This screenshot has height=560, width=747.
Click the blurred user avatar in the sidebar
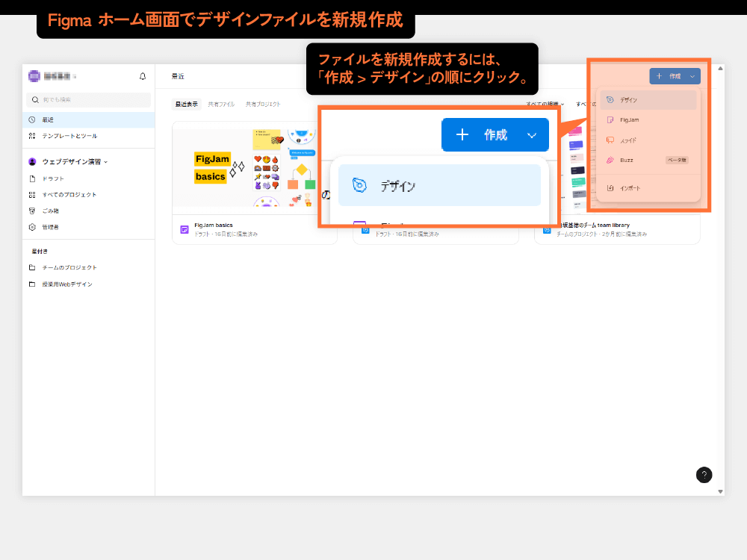(34, 76)
